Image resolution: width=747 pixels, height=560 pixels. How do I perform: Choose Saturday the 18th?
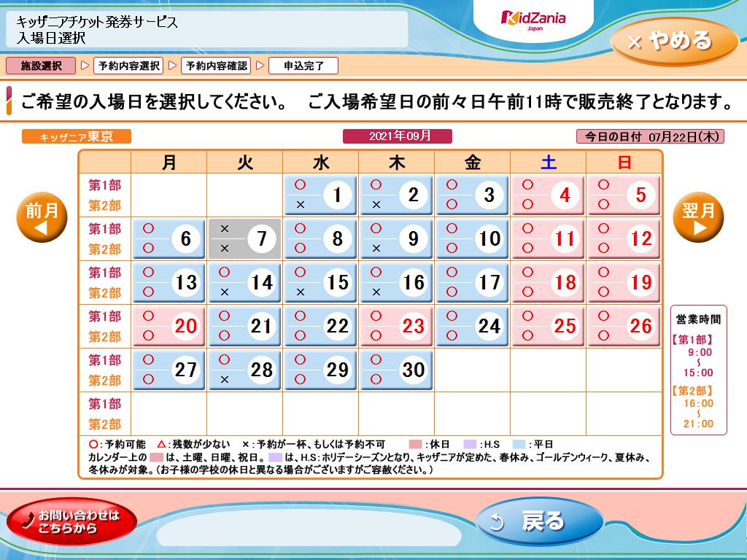[548, 282]
